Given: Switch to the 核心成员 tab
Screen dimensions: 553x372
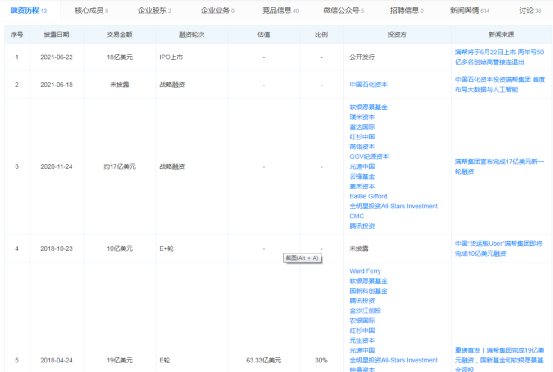Looking at the screenshot, I should pos(91,11).
